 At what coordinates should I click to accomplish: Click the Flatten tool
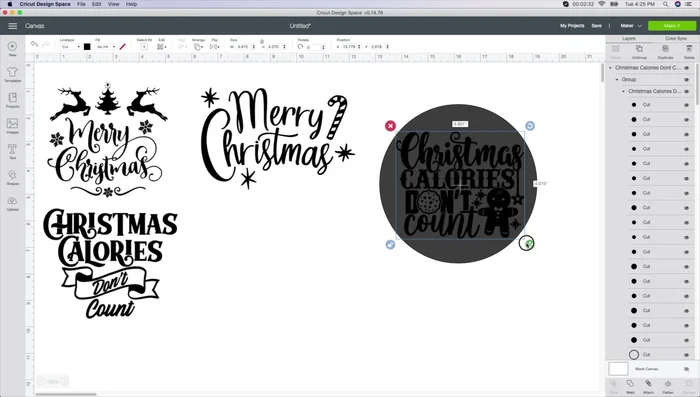[x=668, y=384]
